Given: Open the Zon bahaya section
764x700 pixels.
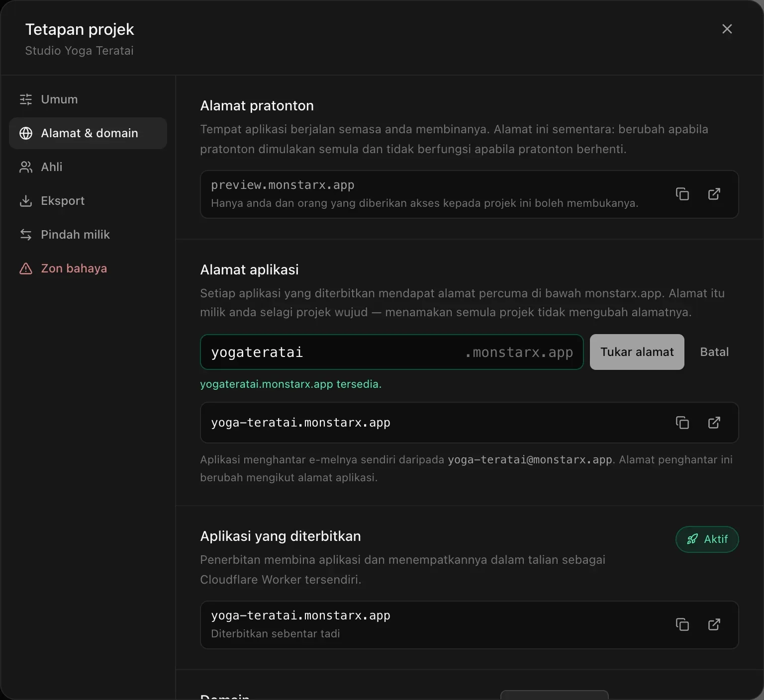Looking at the screenshot, I should tap(88, 268).
